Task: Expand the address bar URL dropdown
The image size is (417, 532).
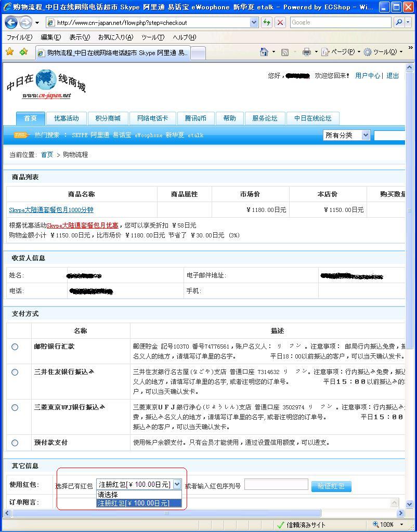Action: click(254, 23)
